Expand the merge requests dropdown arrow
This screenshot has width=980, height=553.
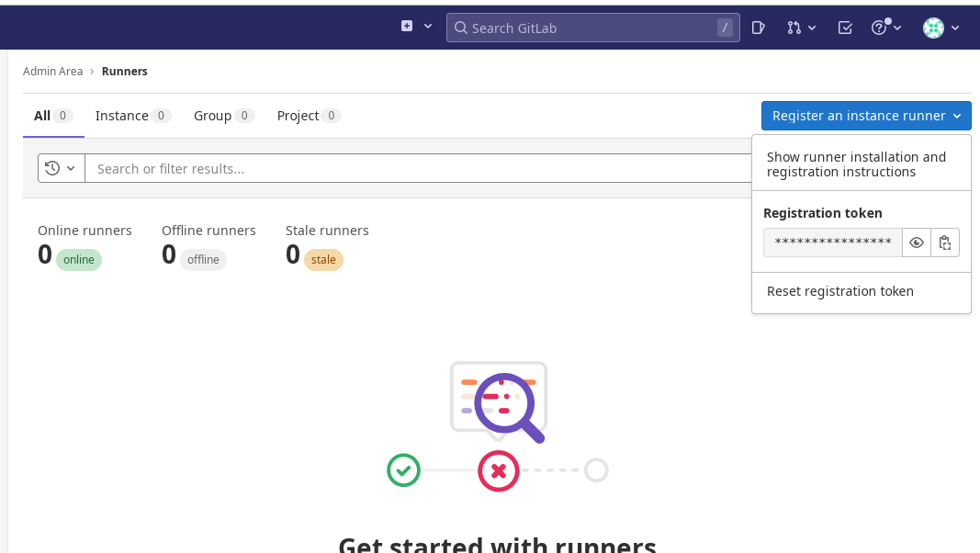812,28
